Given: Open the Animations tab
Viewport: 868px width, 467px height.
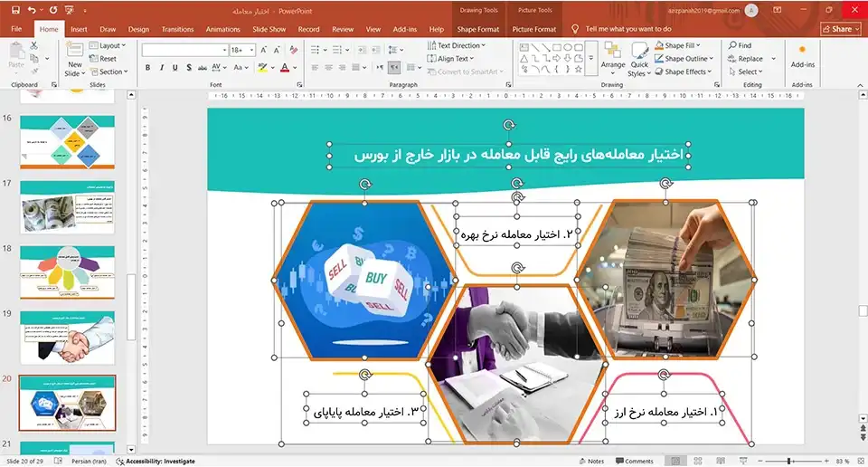Looking at the screenshot, I should click(223, 29).
